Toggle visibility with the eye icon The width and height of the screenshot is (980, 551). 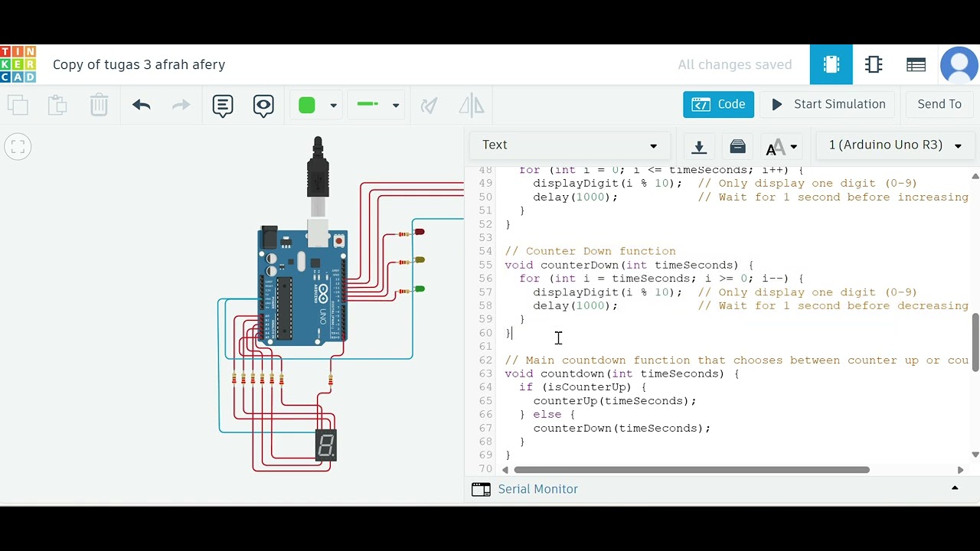(263, 105)
